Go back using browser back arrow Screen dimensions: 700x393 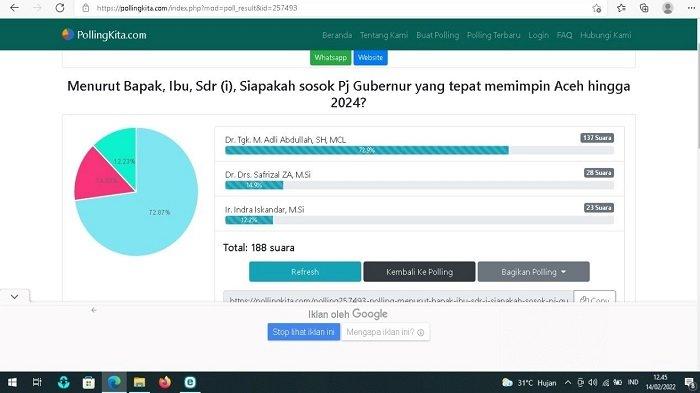pos(14,8)
